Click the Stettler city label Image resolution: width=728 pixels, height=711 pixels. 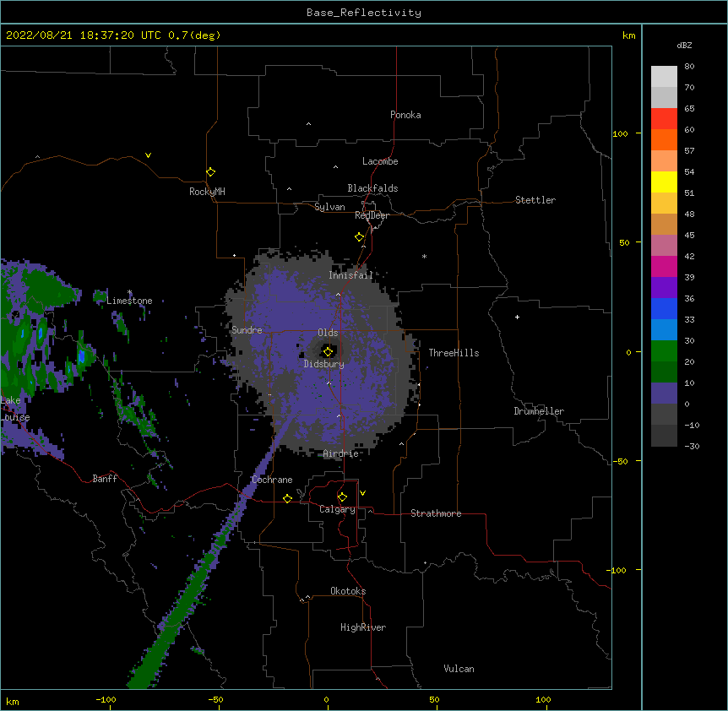click(x=535, y=200)
